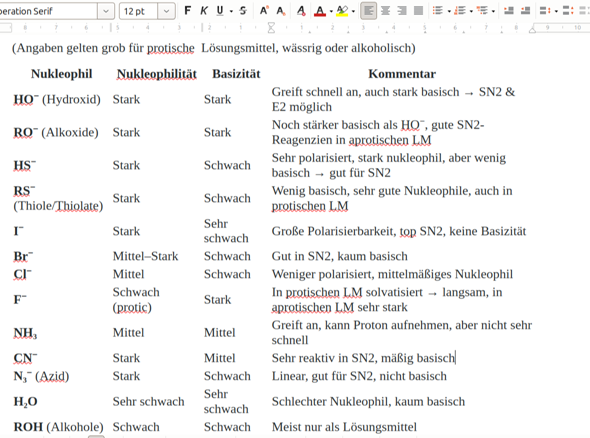Open font color palette dropdown arrow
Viewport: 590px width, 438px height.
331,11
